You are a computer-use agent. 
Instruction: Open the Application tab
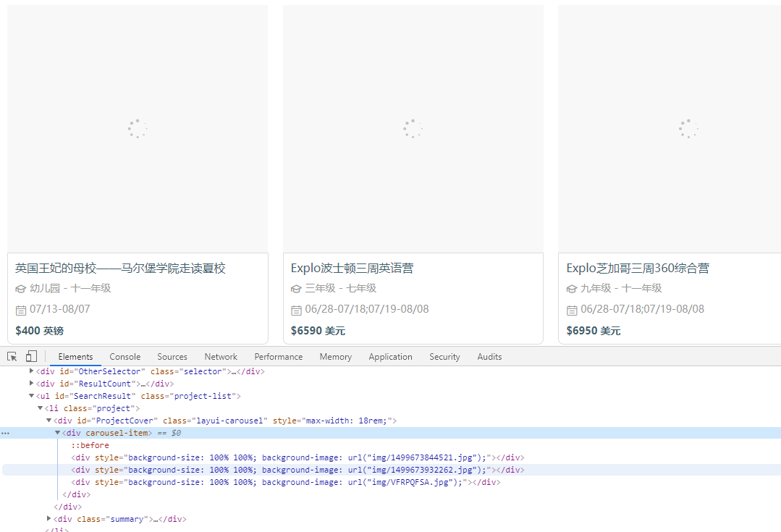391,357
